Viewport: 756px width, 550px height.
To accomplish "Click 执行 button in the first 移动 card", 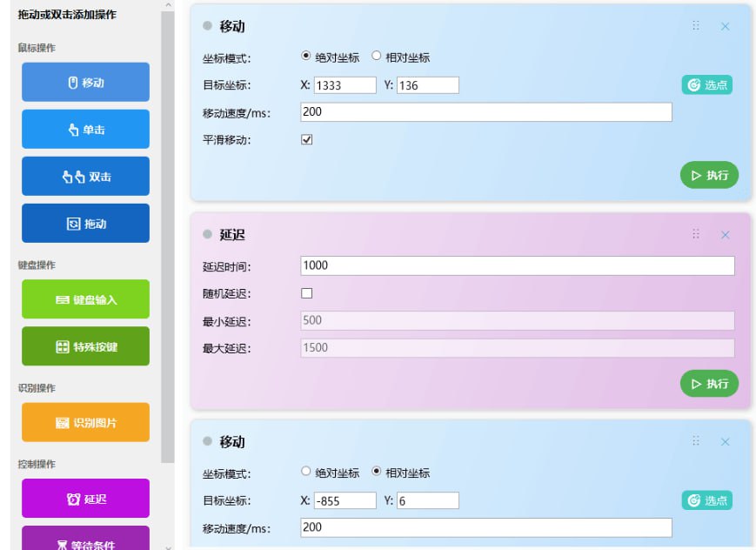I will click(709, 175).
